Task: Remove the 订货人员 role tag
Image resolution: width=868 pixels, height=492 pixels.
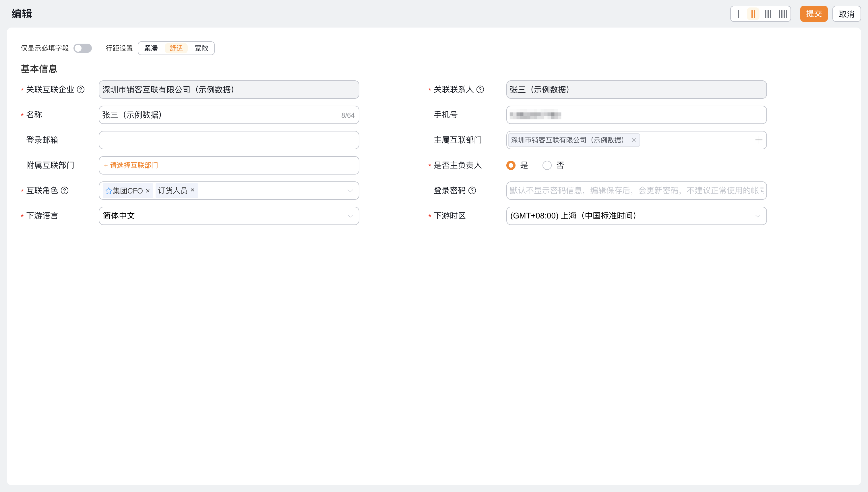Action: [193, 190]
